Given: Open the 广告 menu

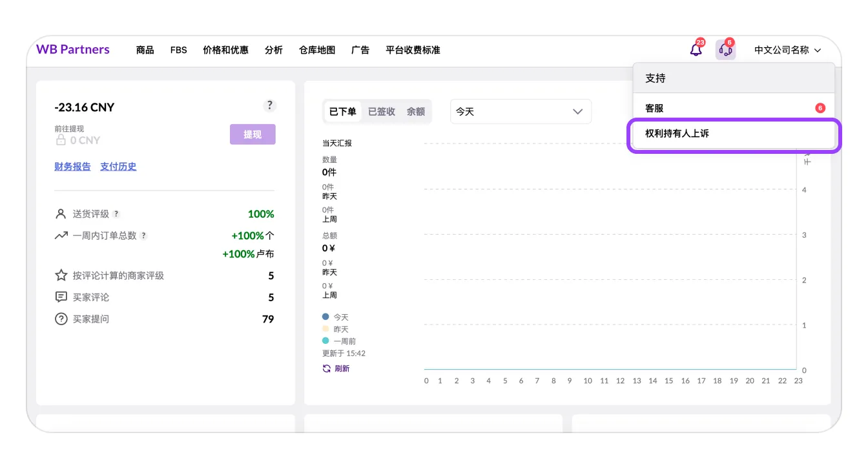Looking at the screenshot, I should click(360, 50).
